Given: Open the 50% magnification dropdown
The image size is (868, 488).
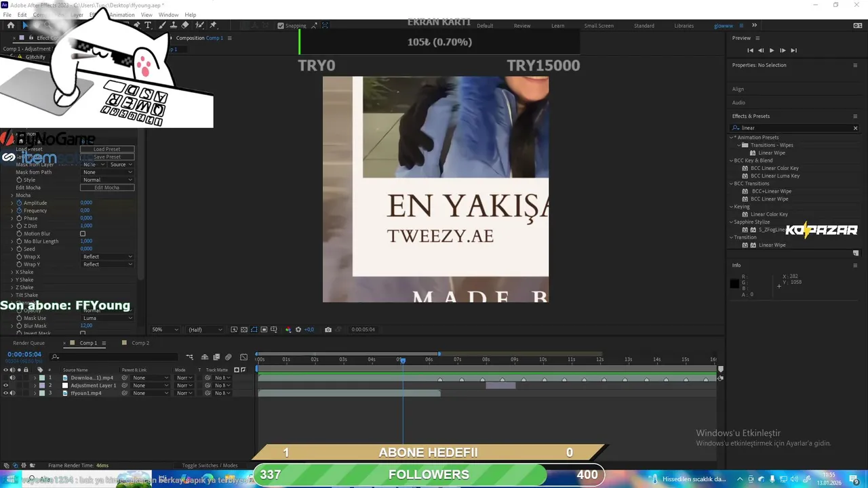Looking at the screenshot, I should [x=165, y=329].
